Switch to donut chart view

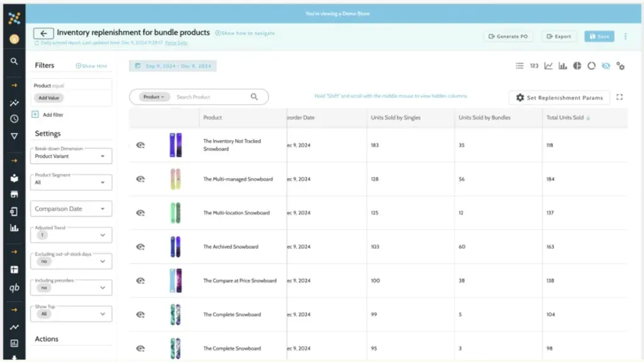click(x=591, y=65)
